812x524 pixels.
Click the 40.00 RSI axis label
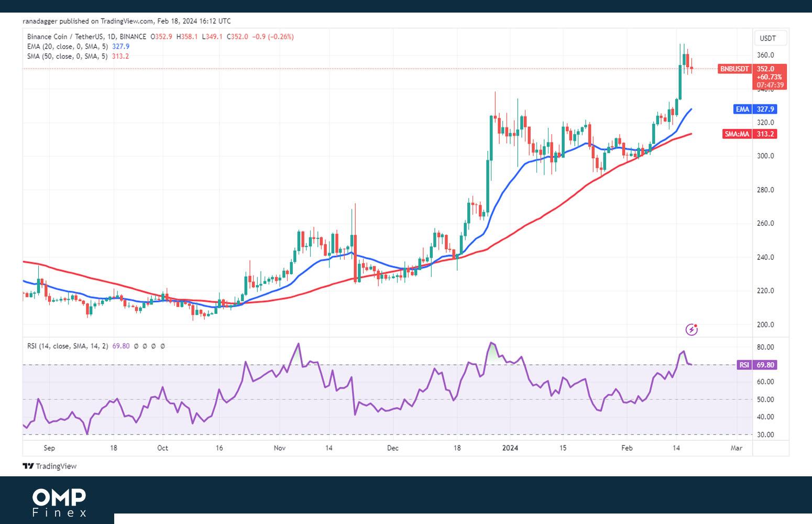click(765, 417)
